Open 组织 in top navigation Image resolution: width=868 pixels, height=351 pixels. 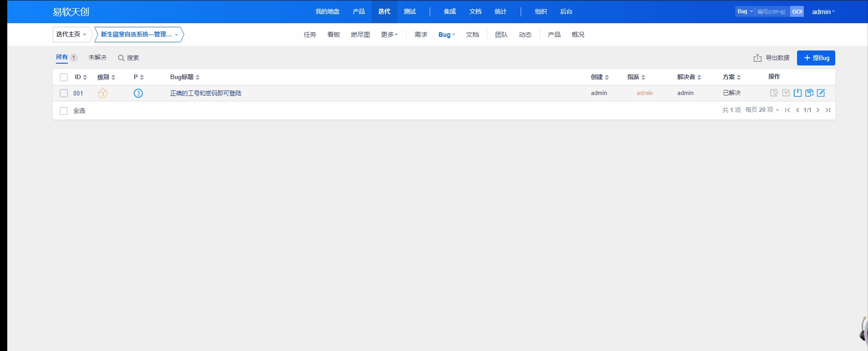[541, 11]
